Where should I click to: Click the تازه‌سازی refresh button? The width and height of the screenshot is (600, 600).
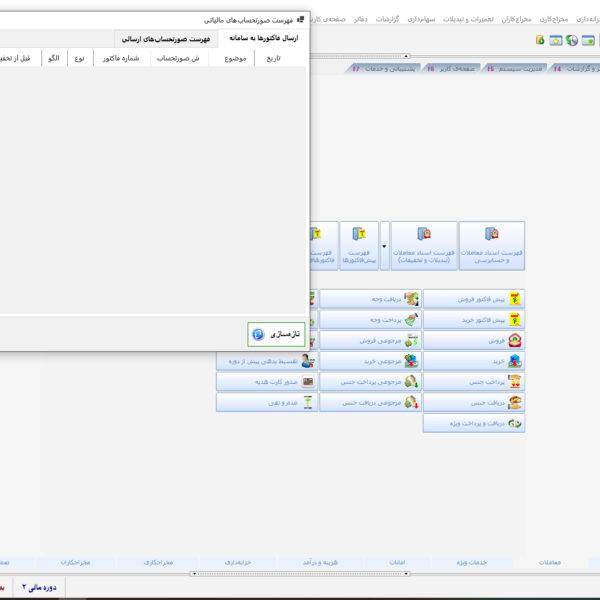[277, 335]
